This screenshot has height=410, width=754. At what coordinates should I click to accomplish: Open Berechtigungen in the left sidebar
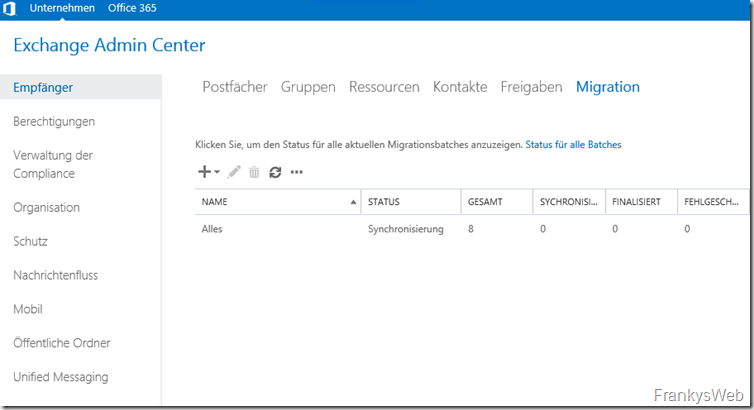[54, 122]
